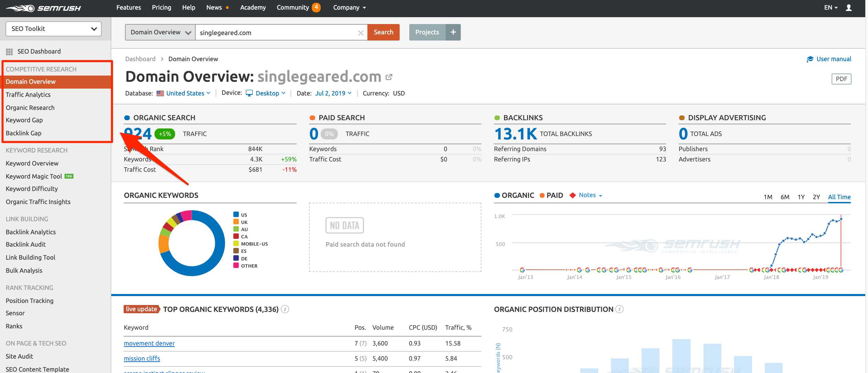Open Academy in the top navigation
The image size is (868, 373).
pyautogui.click(x=253, y=8)
